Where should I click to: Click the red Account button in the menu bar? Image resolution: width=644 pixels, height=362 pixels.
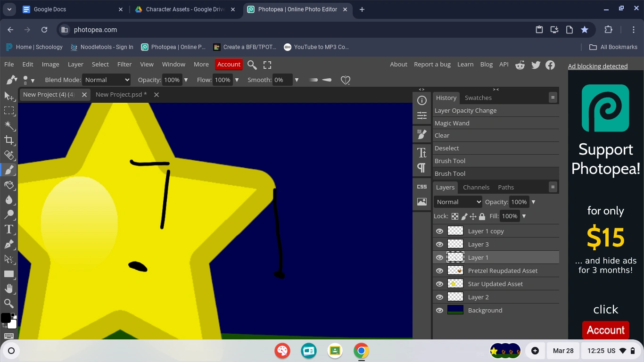click(229, 64)
